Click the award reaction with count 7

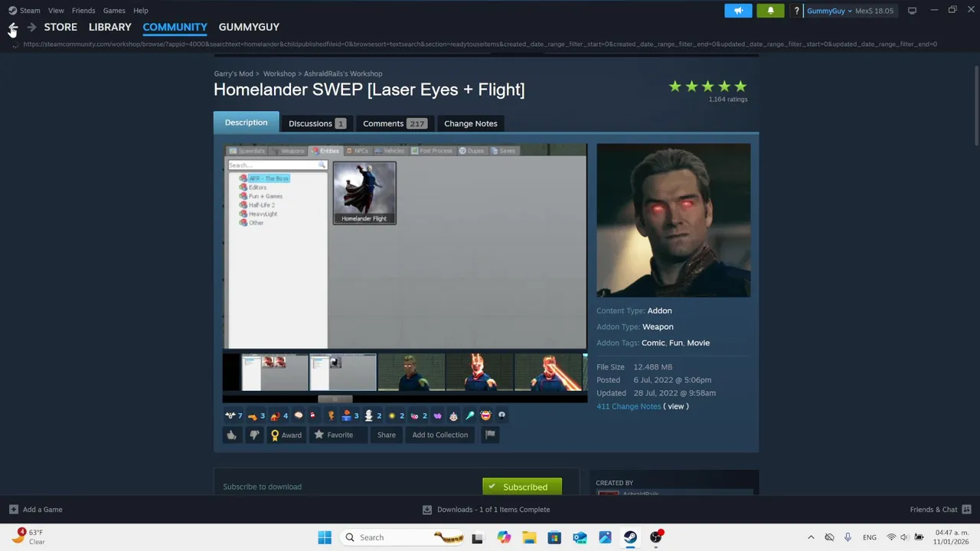coord(234,416)
